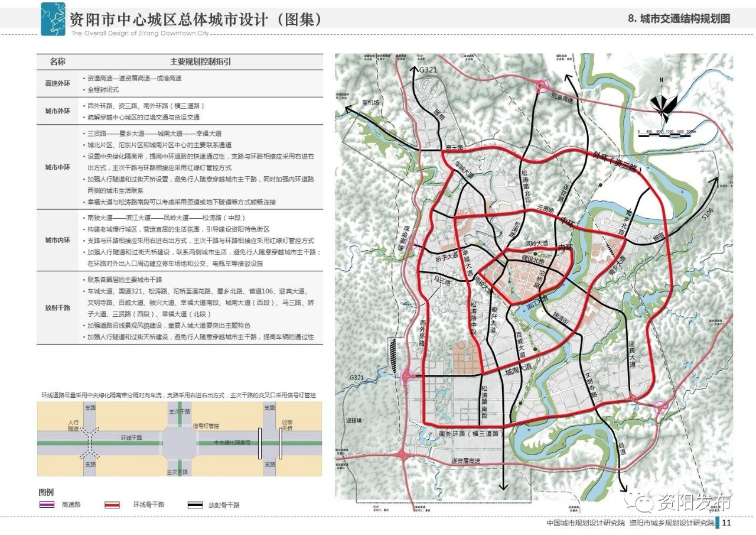Image resolution: width=756 pixels, height=535 pixels.
Task: Click the 资阳市城乡规划设计研究院 footer text
Action: click(672, 523)
